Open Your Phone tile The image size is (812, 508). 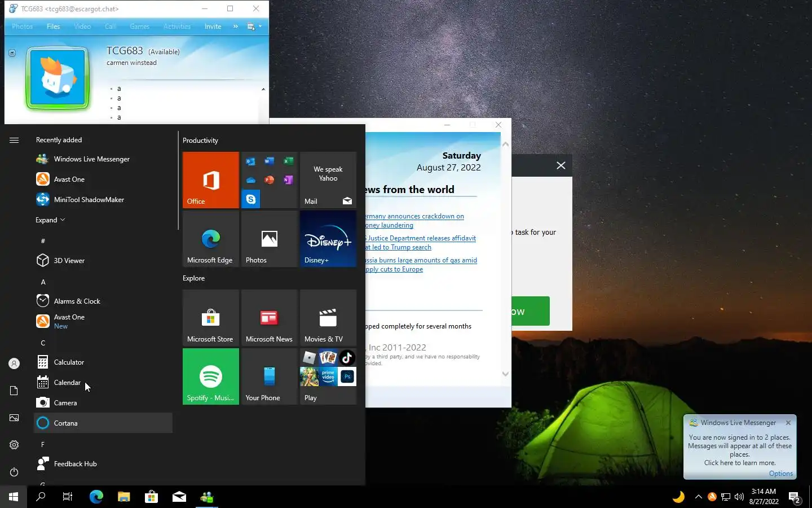(270, 376)
